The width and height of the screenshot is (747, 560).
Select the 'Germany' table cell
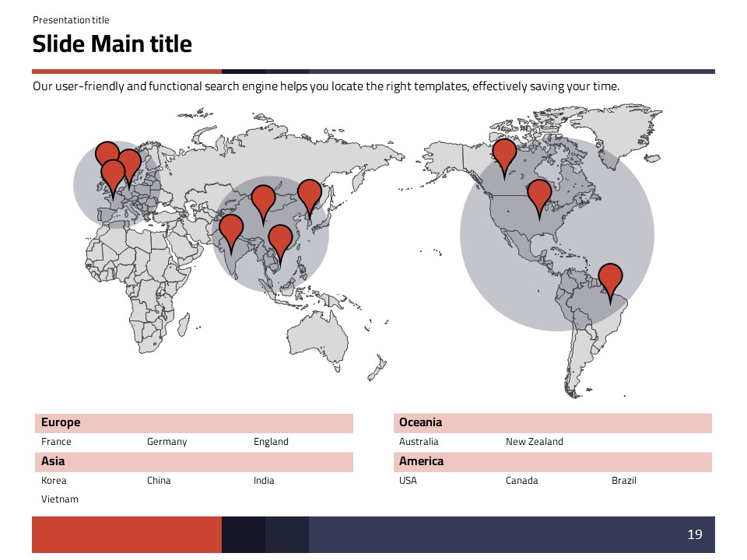click(x=167, y=442)
